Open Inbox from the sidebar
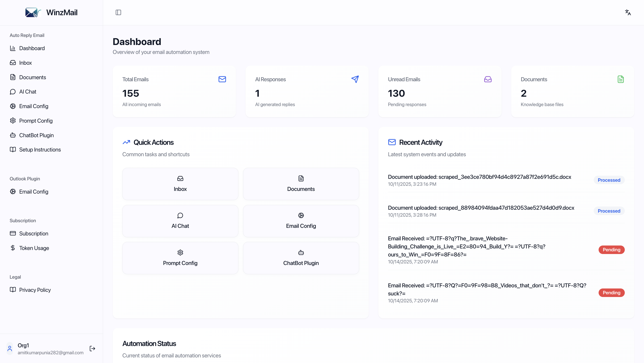The image size is (644, 363). 25,62
